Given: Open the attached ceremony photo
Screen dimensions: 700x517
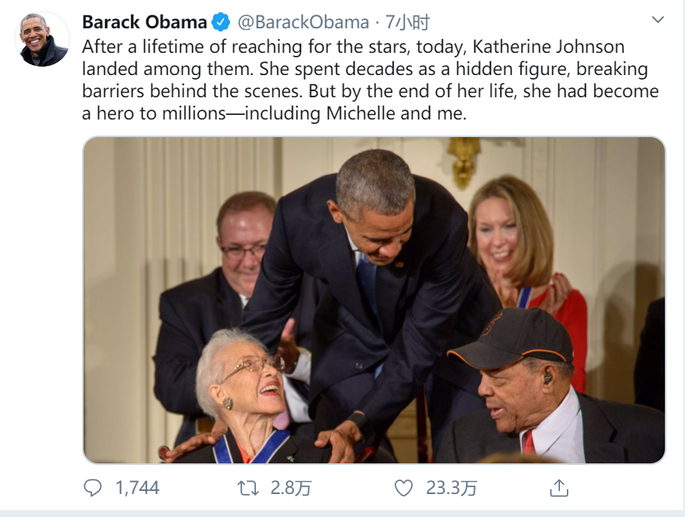Looking at the screenshot, I should pos(373,300).
